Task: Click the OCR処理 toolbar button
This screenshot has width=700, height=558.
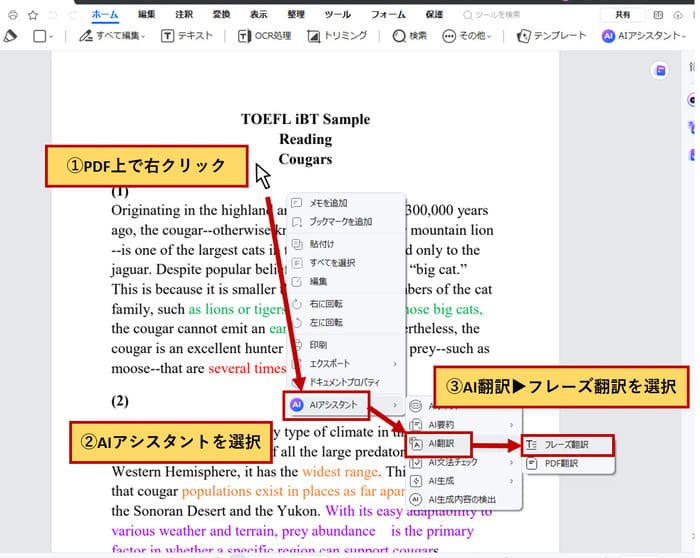Action: pos(266,36)
